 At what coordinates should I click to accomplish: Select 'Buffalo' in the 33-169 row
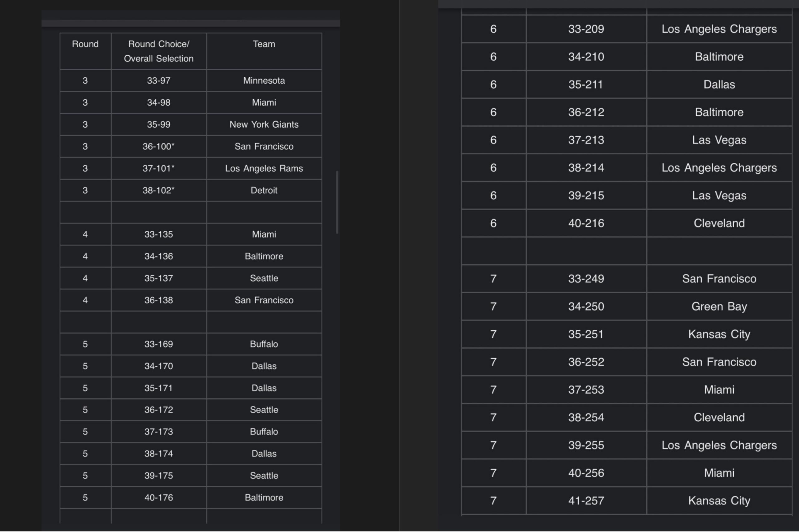(264, 344)
